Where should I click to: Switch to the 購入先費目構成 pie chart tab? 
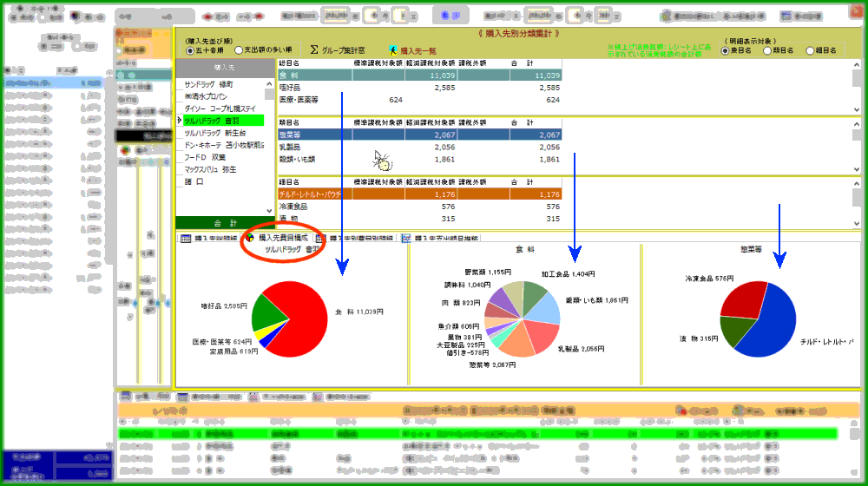click(277, 238)
